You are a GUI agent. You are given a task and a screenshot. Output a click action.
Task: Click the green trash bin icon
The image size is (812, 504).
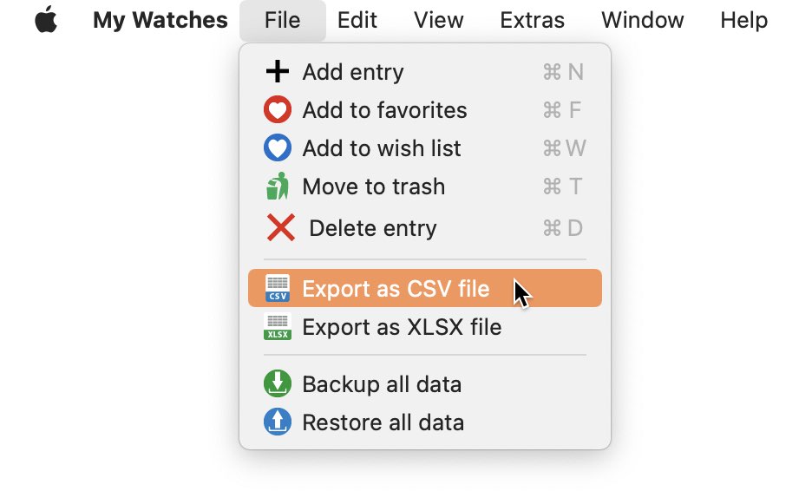coord(277,186)
